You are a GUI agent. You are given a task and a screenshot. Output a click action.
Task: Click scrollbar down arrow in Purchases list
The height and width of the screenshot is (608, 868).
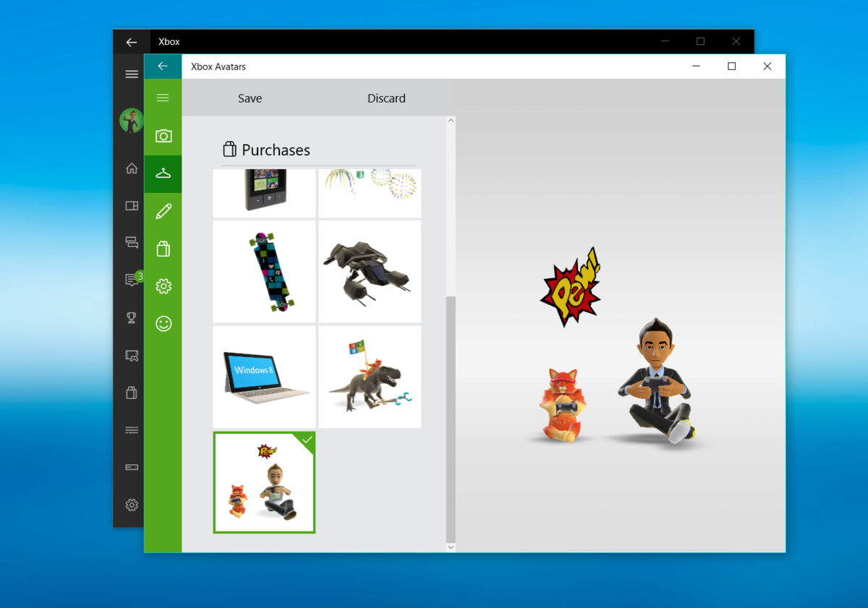(x=451, y=547)
